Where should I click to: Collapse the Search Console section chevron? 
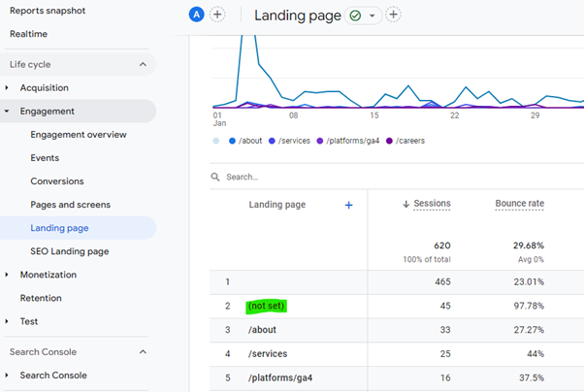point(143,352)
